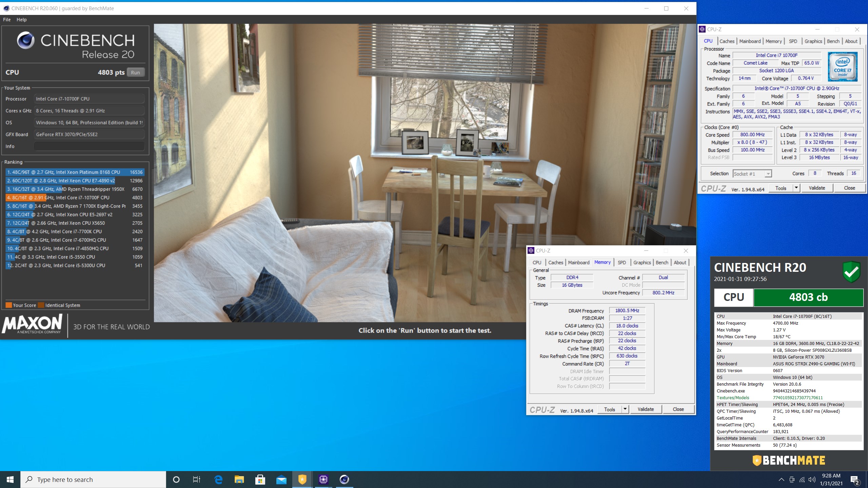Select ranking row Core i7-6700HQ

(x=75, y=240)
